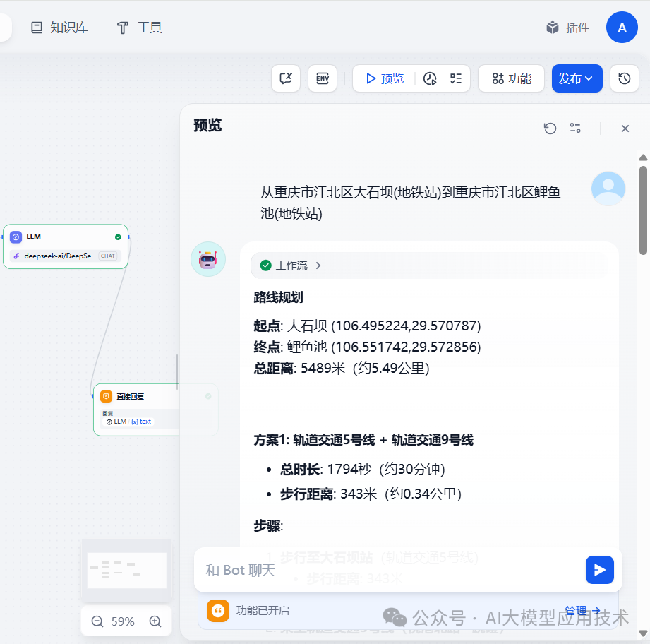Expand the 发布 publish dropdown

[x=590, y=78]
